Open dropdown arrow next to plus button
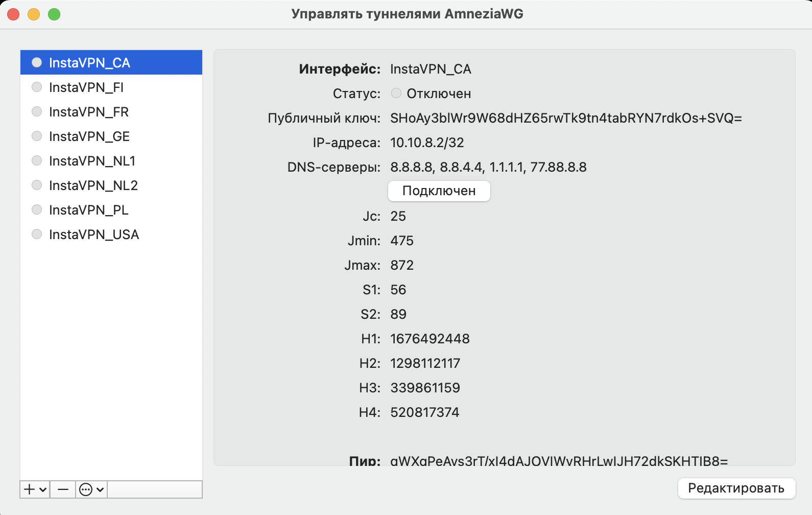The width and height of the screenshot is (812, 515). pos(43,489)
